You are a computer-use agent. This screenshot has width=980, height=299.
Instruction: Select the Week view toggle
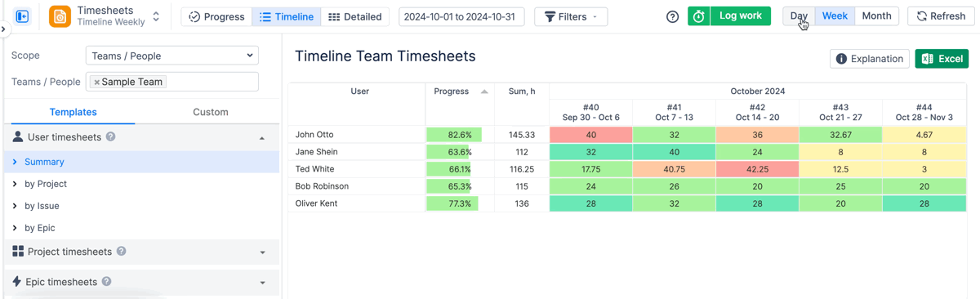click(835, 16)
